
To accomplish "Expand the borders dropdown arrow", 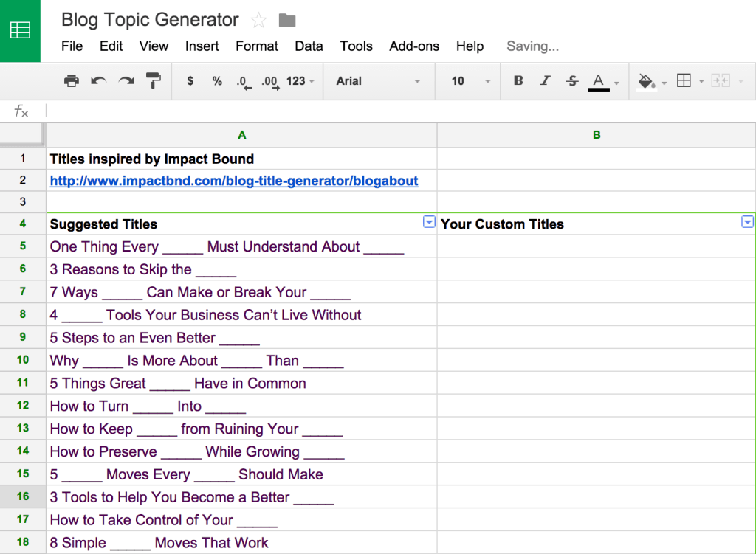I will coord(701,81).
